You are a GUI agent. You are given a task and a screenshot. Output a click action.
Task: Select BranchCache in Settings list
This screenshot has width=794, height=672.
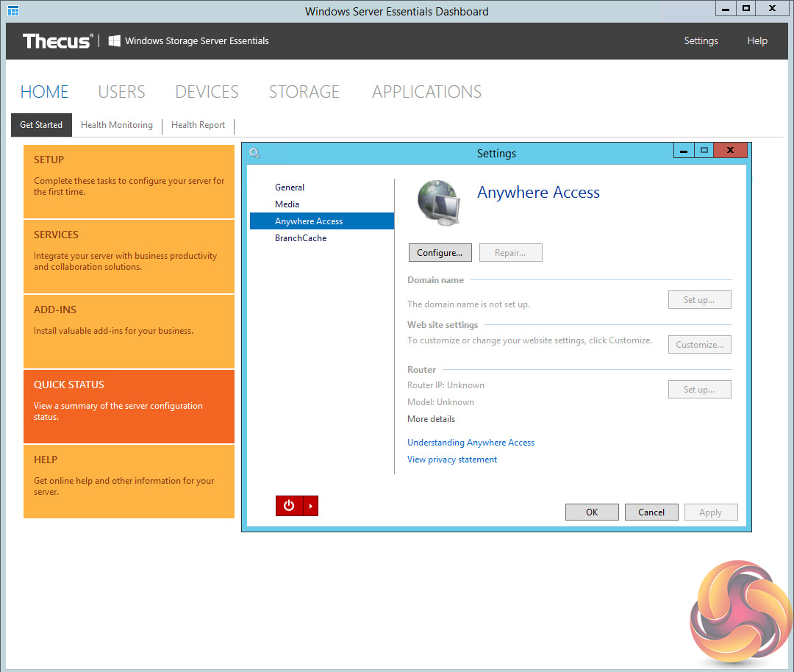301,238
